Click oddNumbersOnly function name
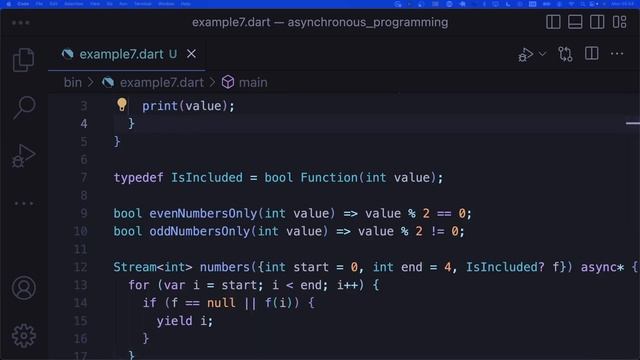This screenshot has height=360, width=640. [x=200, y=231]
